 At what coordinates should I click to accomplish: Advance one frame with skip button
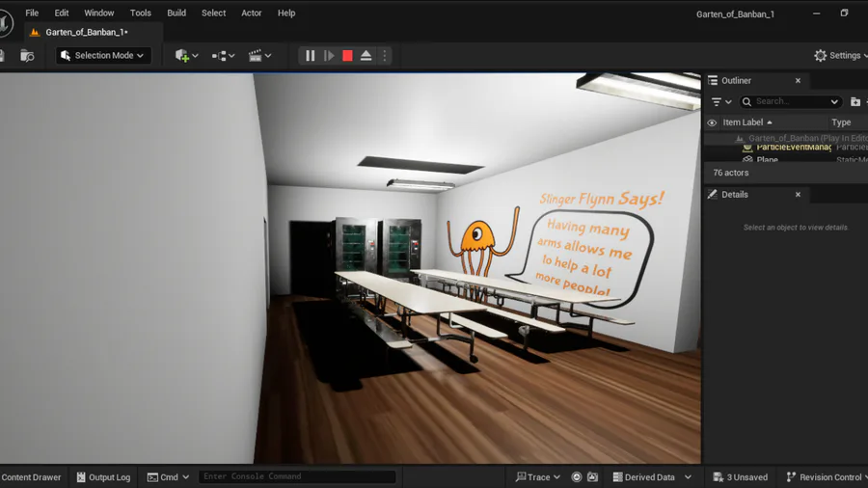coord(329,55)
